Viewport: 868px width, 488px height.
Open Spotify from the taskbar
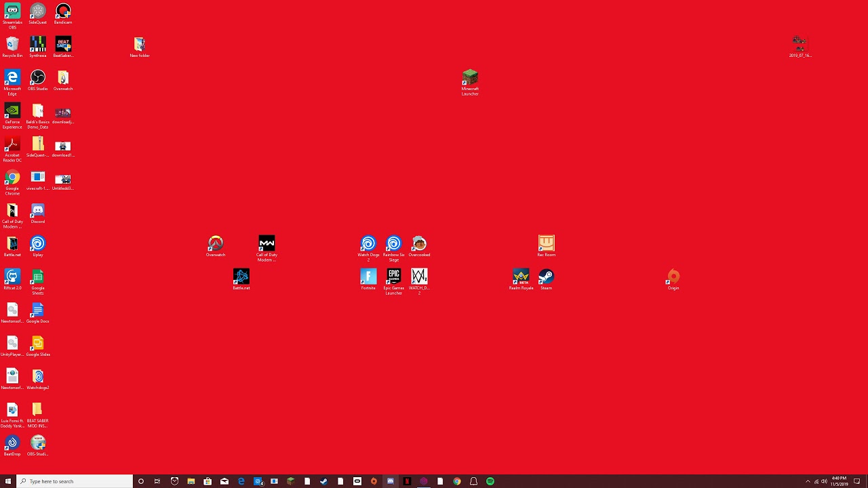[x=490, y=481]
